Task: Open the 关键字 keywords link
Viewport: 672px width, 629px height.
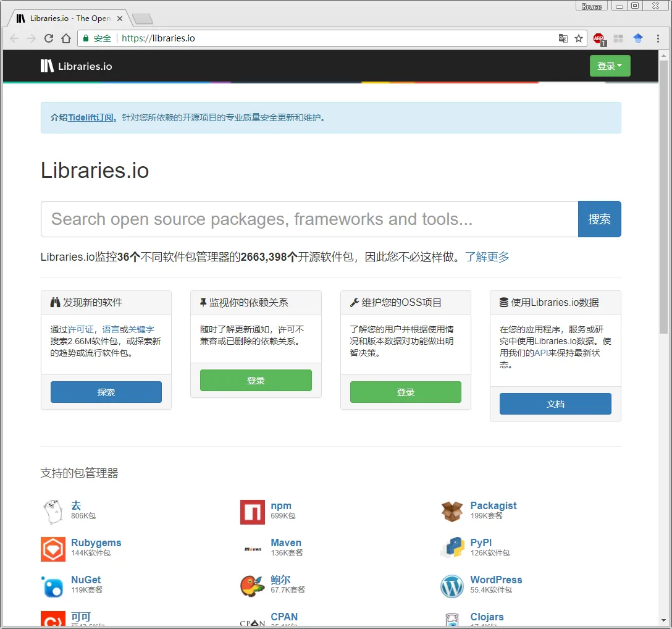Action: point(141,329)
